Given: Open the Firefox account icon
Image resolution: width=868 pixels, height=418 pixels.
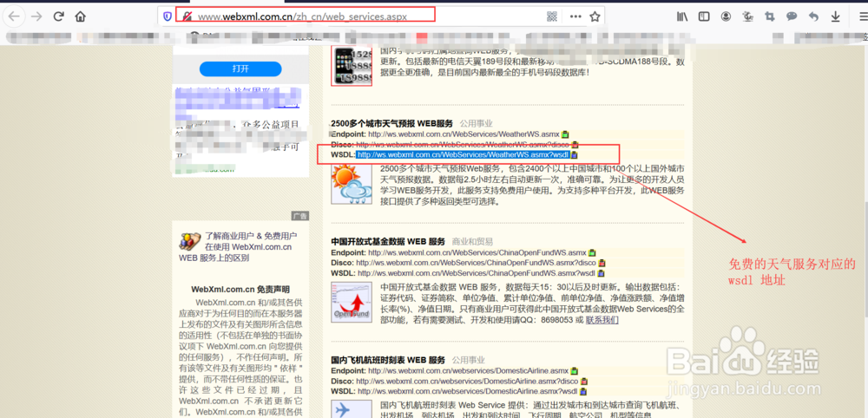Looking at the screenshot, I should (726, 16).
